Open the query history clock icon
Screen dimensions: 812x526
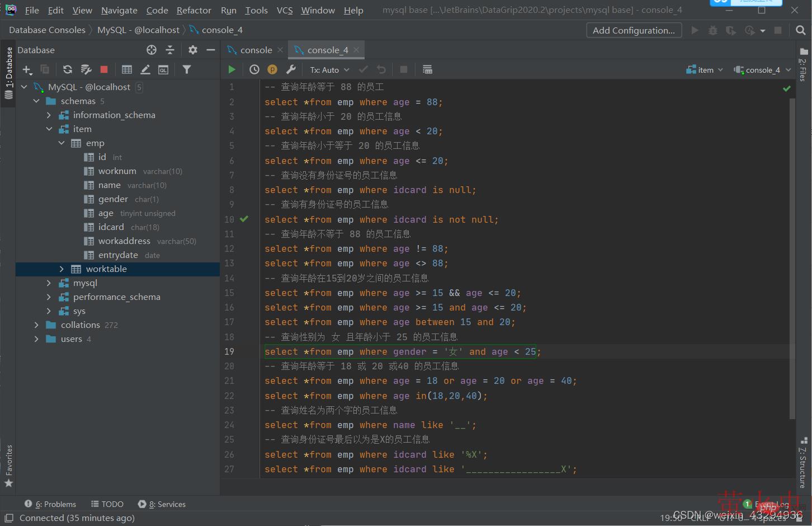point(254,69)
